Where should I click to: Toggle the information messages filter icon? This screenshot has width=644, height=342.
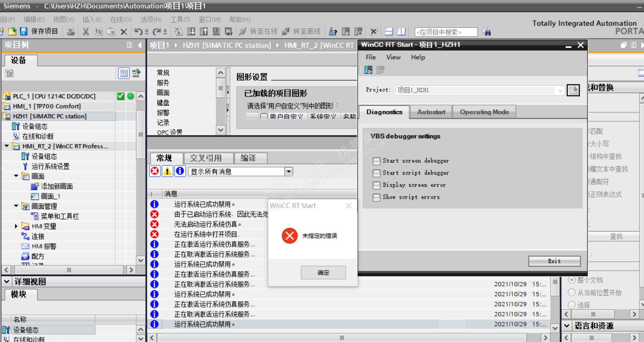pos(180,171)
